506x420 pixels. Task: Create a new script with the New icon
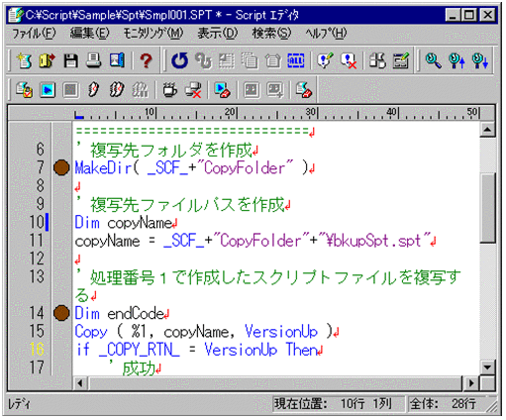pyautogui.click(x=24, y=60)
